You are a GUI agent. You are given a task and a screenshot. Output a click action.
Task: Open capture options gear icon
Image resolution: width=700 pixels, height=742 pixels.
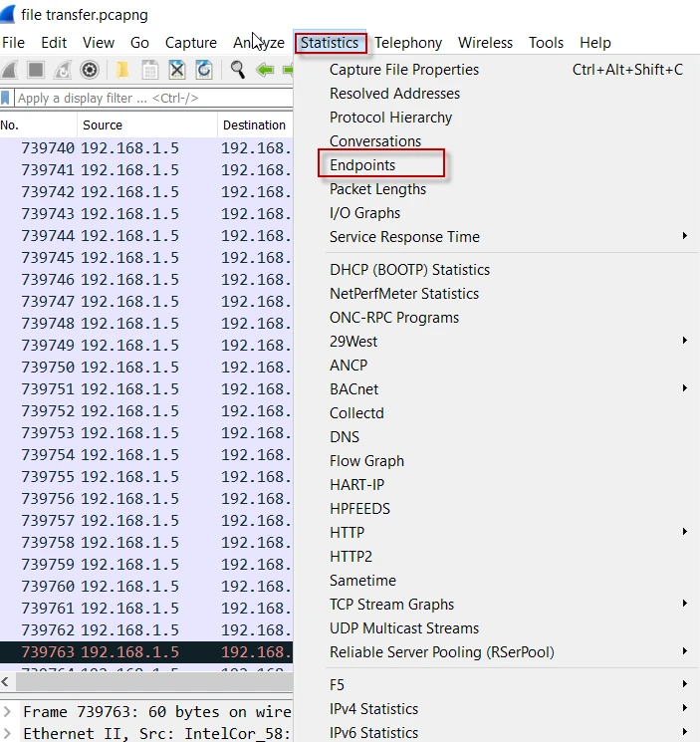89,70
